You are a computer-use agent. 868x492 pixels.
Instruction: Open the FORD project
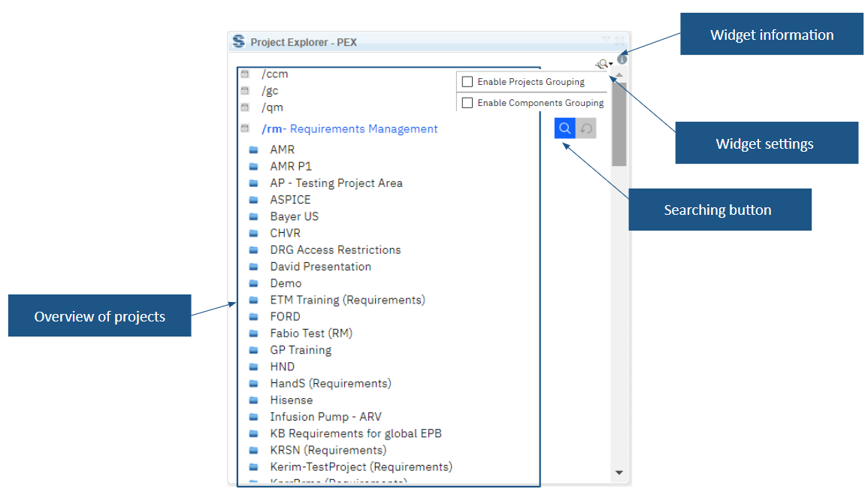pyautogui.click(x=285, y=316)
